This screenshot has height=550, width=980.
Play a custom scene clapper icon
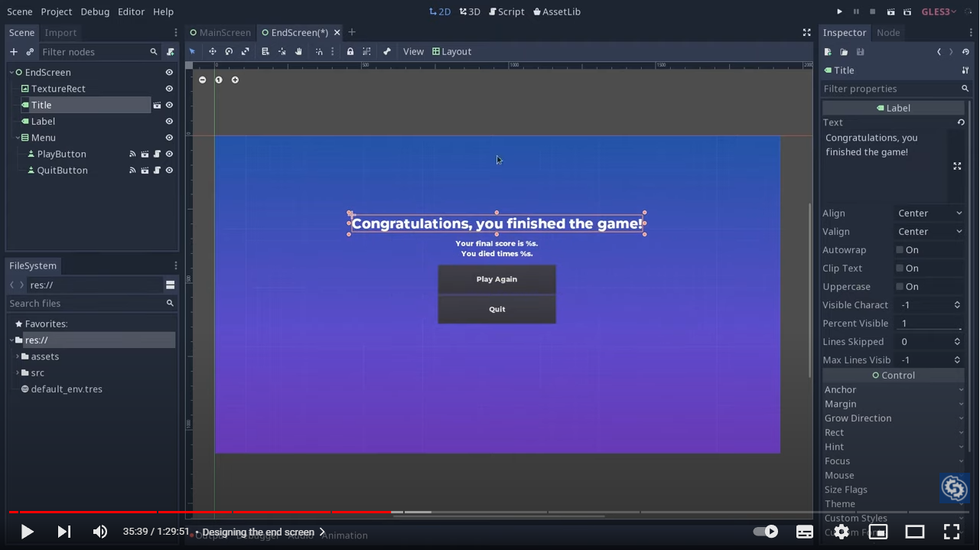907,11
